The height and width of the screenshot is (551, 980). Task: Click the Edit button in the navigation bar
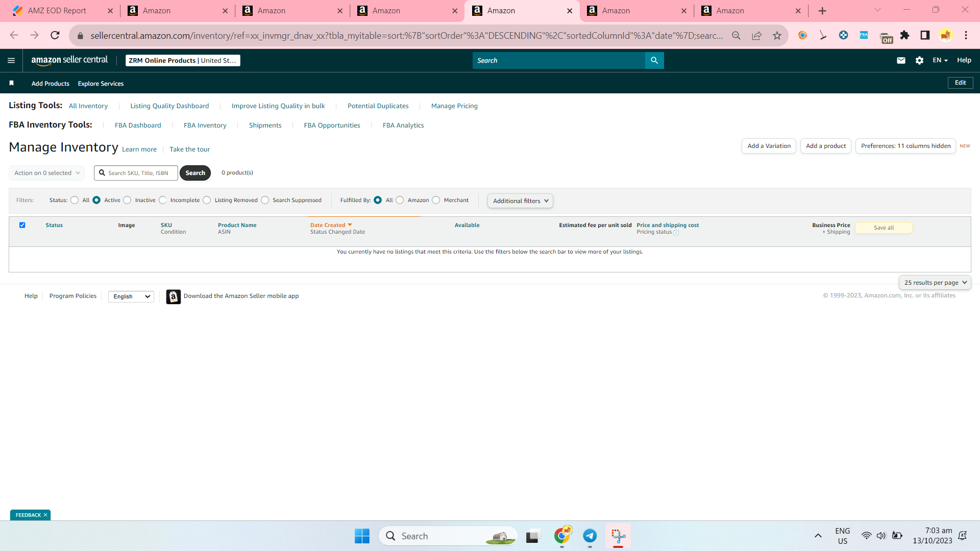pyautogui.click(x=960, y=83)
